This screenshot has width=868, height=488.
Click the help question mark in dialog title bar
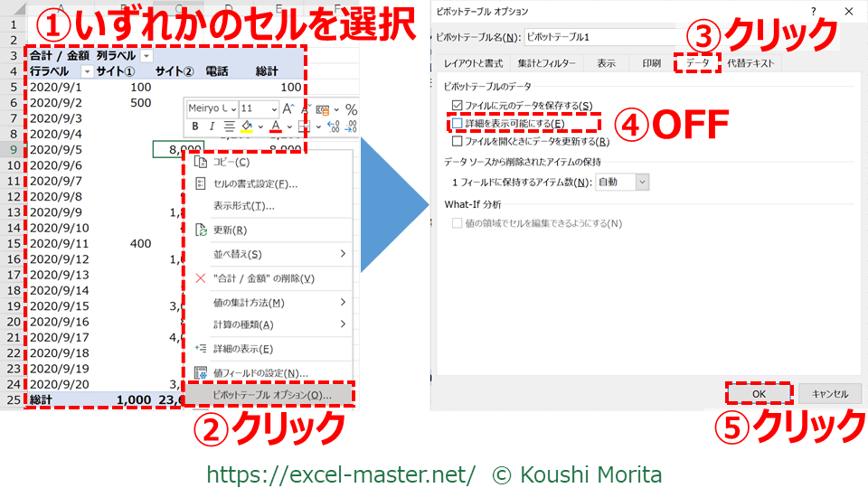(813, 12)
